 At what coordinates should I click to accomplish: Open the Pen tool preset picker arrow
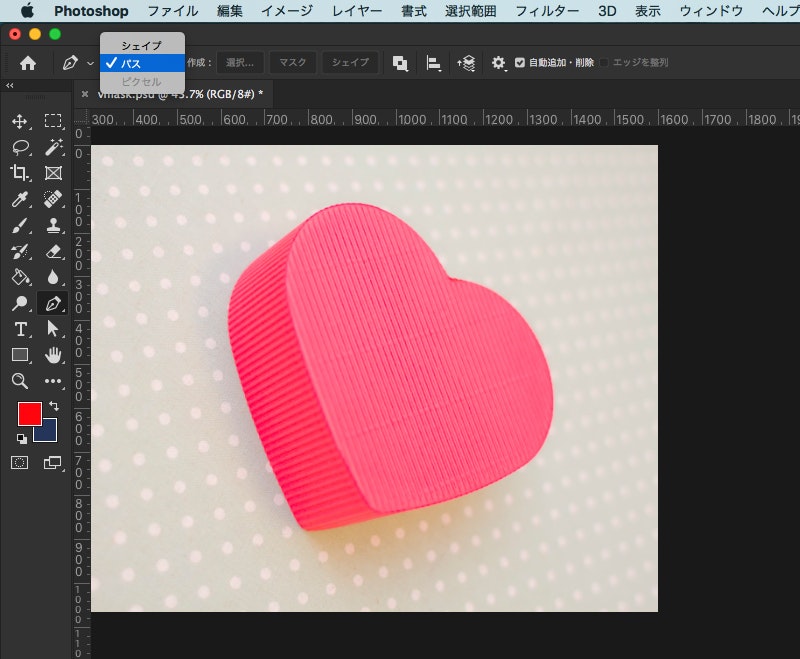[90, 63]
